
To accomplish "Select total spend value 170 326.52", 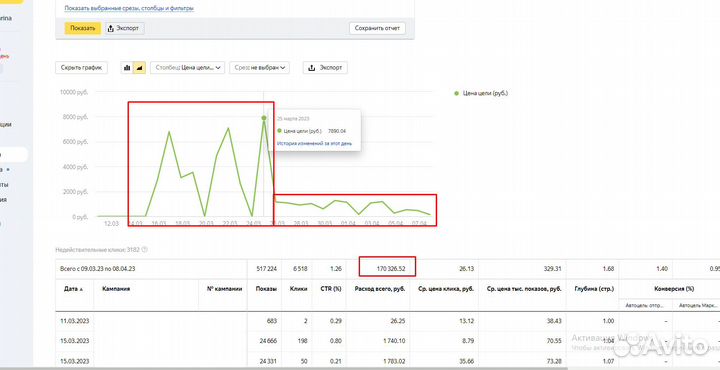I will (x=391, y=269).
